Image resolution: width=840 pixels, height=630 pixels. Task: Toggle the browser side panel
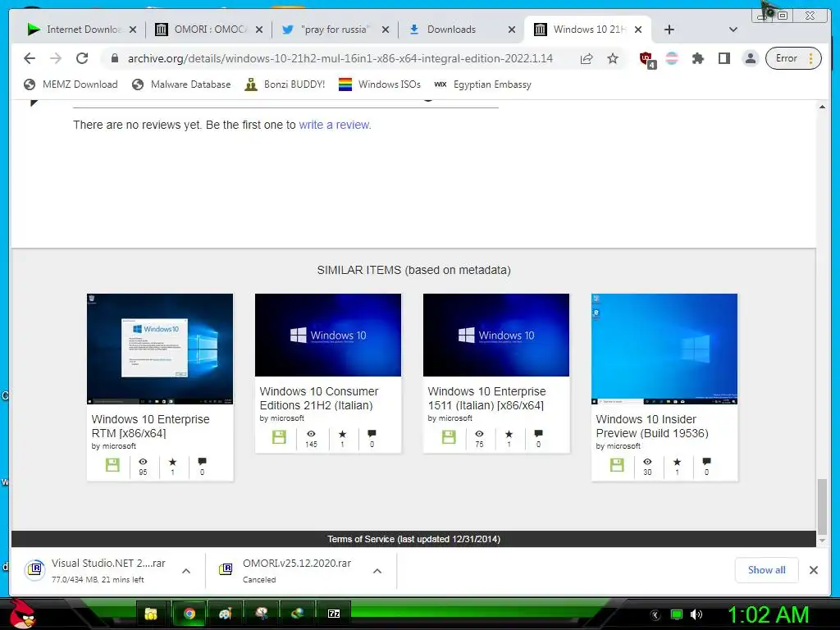(x=724, y=58)
